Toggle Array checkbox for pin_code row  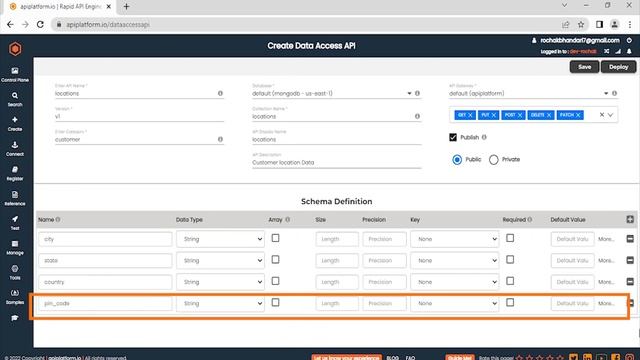pos(276,302)
